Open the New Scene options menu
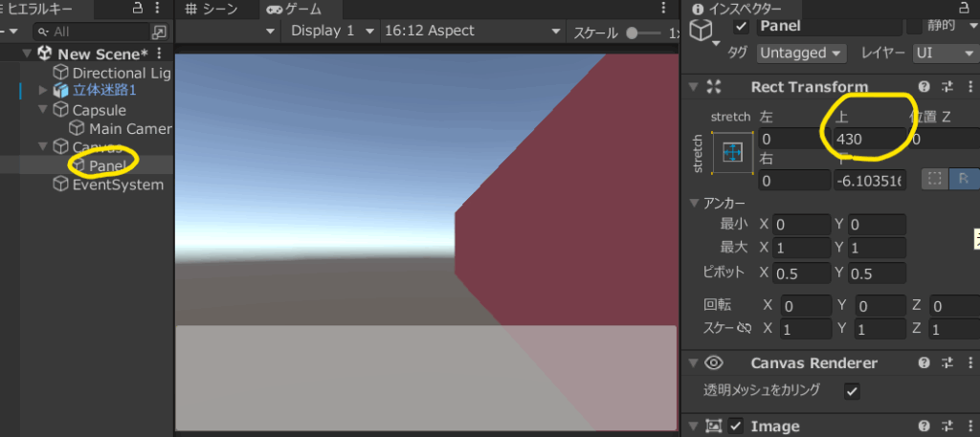This screenshot has height=437, width=980. (159, 54)
